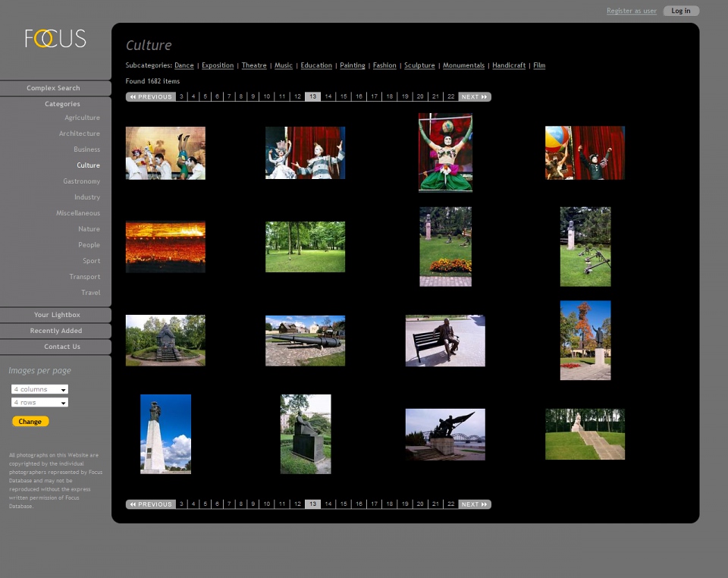Screen dimensions: 728x578
Task: Select the Sculpture subcategory
Action: [x=419, y=65]
